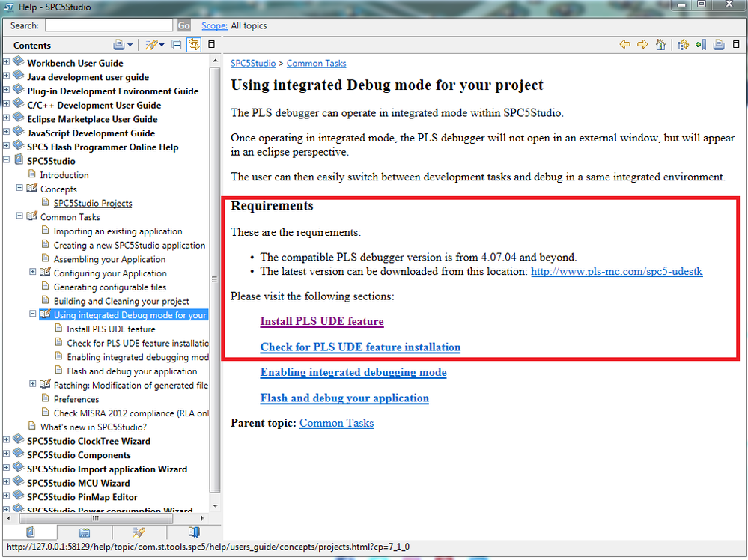Click the SPC5Studio breadcrumb link
The height and width of the screenshot is (560, 748).
click(253, 64)
